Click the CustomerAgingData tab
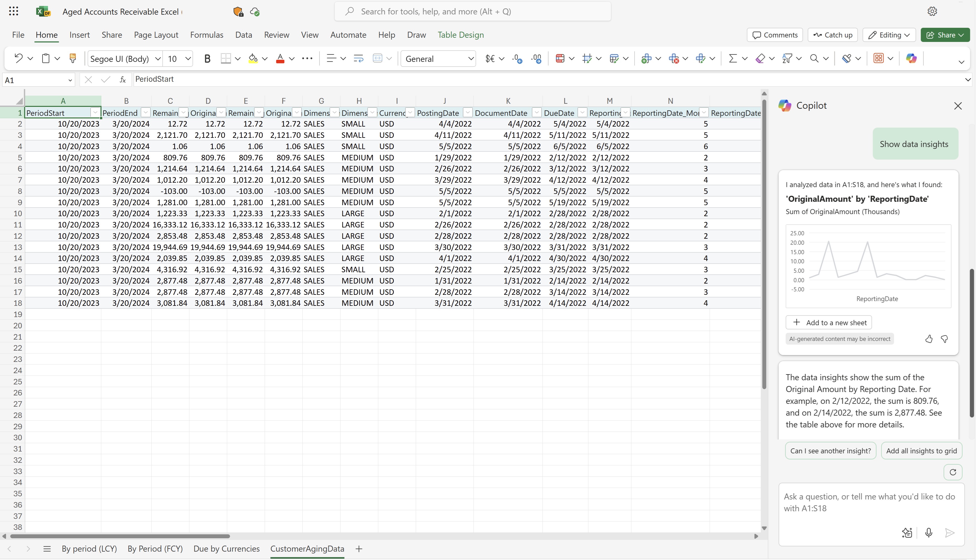The image size is (976, 560). 307,549
